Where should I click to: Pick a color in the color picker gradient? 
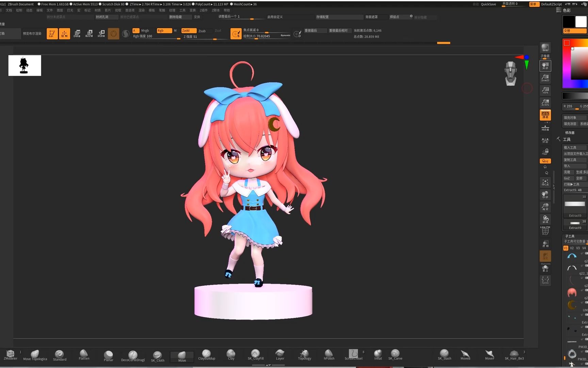coord(577,65)
